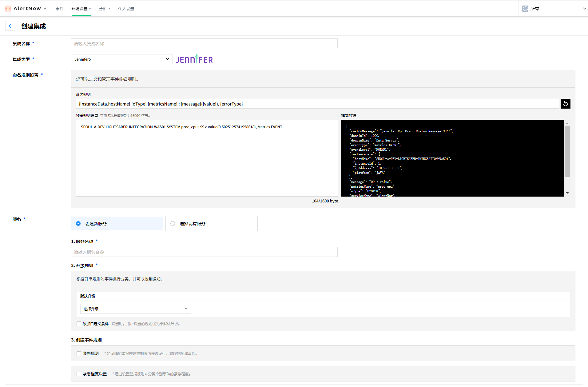The image size is (588, 387).
Task: Click the 集成名称 input field
Action: click(x=204, y=44)
